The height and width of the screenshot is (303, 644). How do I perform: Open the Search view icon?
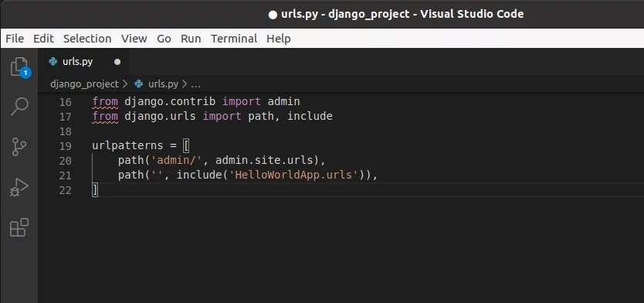pos(19,107)
